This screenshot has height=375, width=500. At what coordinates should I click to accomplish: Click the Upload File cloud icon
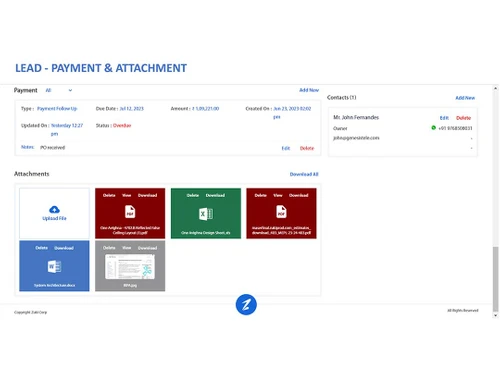[54, 209]
